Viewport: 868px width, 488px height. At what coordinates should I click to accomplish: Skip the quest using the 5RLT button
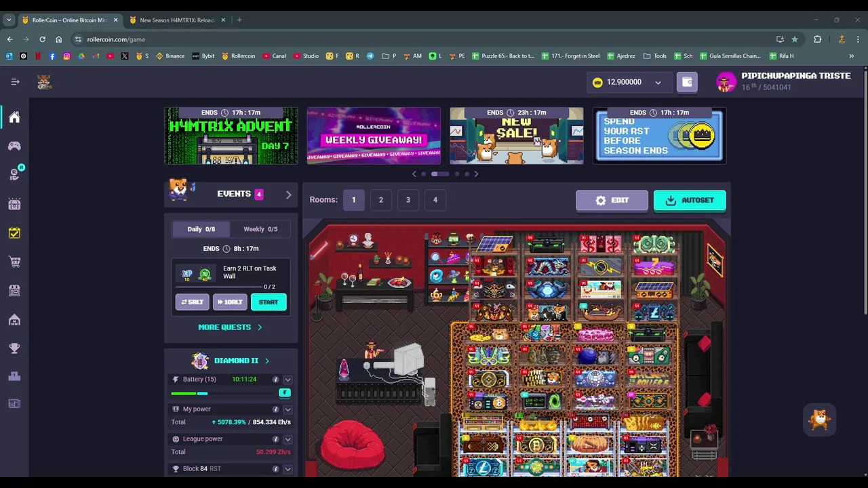(192, 302)
